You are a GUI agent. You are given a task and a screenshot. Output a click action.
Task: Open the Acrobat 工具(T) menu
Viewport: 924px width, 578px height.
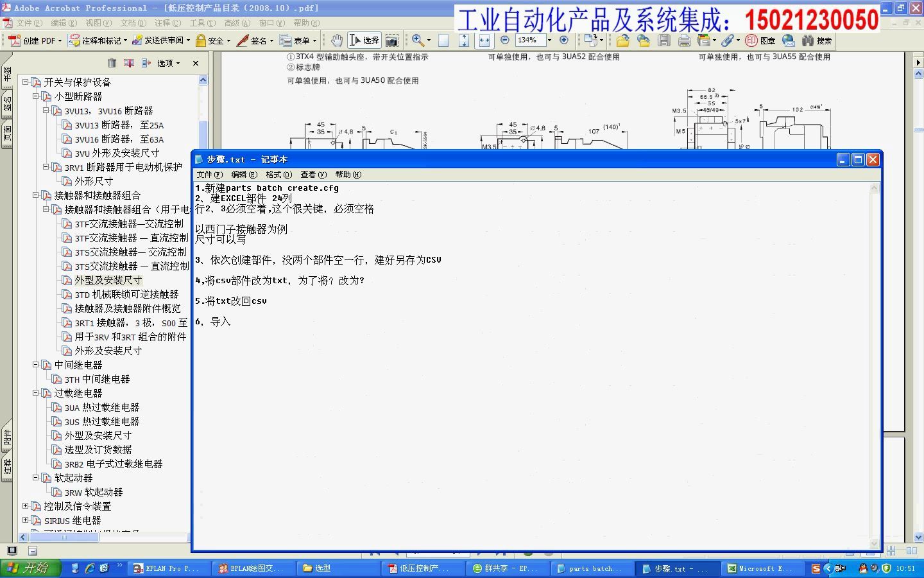click(x=202, y=22)
